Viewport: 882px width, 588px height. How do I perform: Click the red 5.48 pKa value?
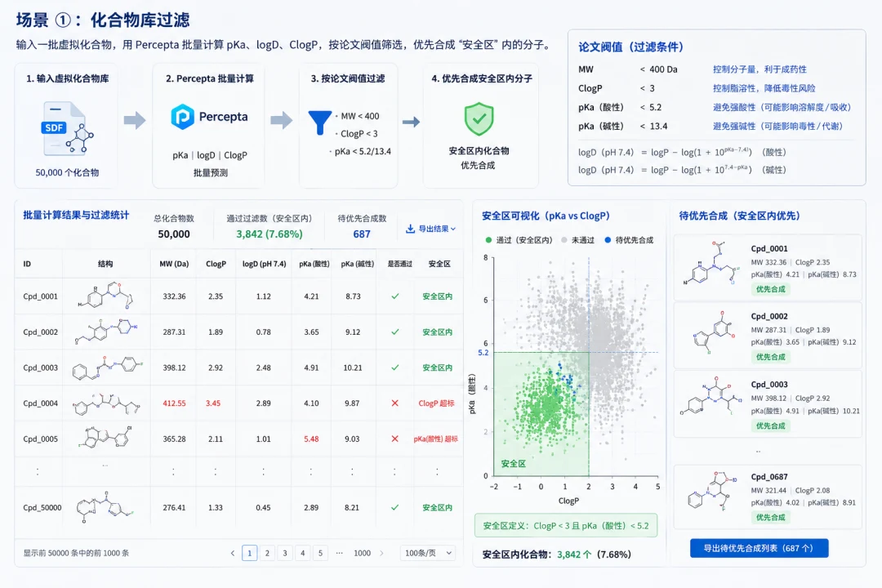pyautogui.click(x=312, y=439)
